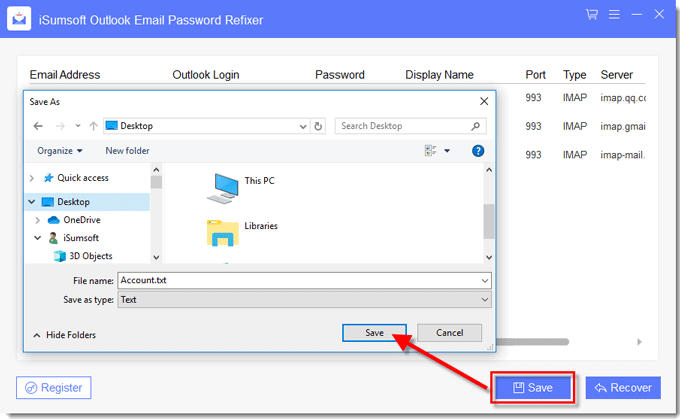Go up one folder level arrow

(x=93, y=126)
